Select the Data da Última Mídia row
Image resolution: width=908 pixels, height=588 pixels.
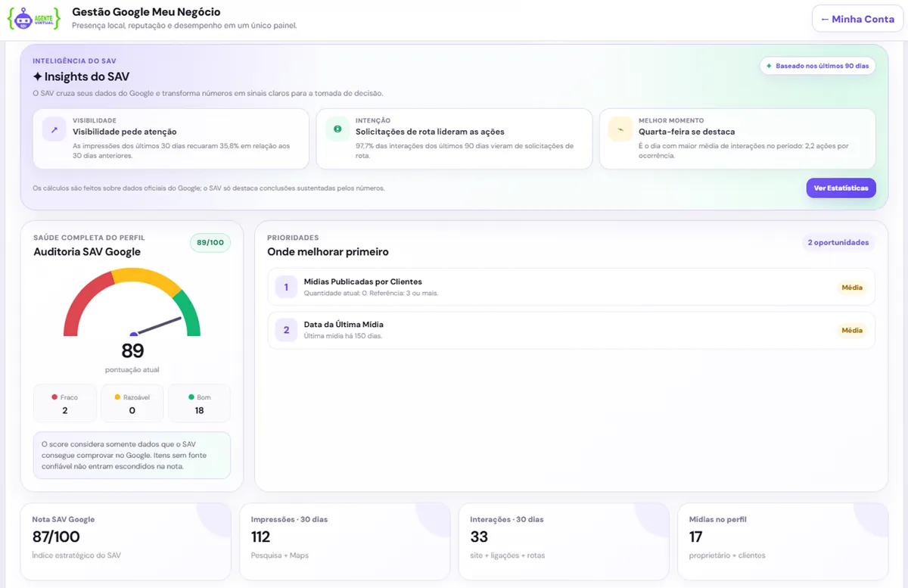[571, 330]
